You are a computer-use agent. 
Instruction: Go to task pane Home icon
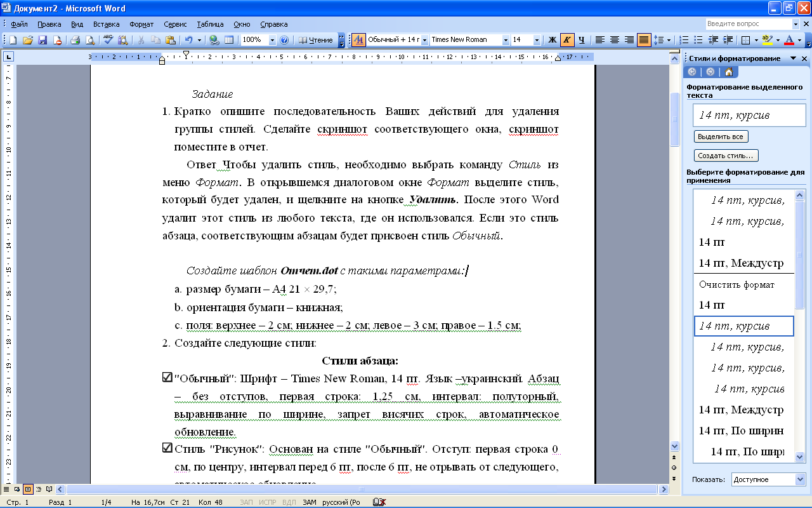[x=729, y=72]
